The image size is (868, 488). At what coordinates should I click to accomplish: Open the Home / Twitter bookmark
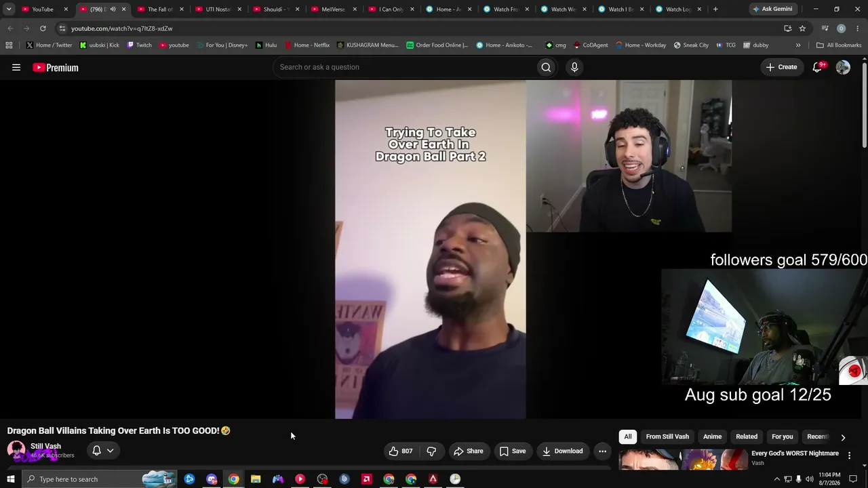pos(49,45)
